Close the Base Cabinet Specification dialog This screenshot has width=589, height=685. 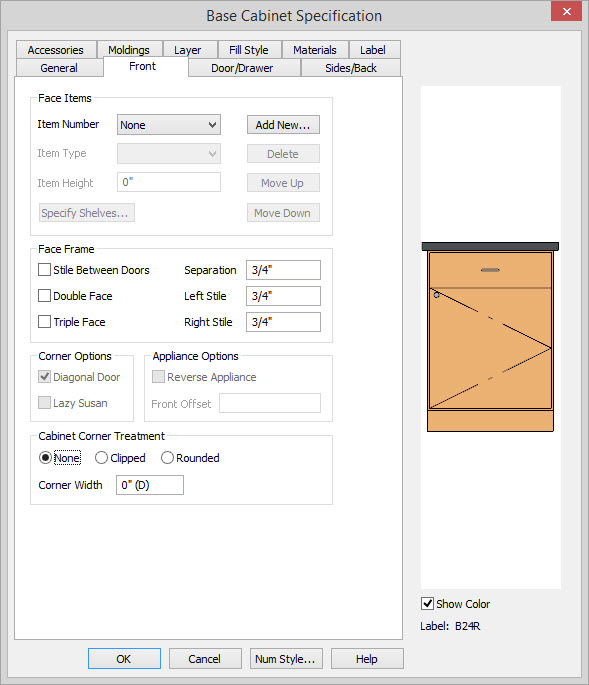(x=566, y=11)
